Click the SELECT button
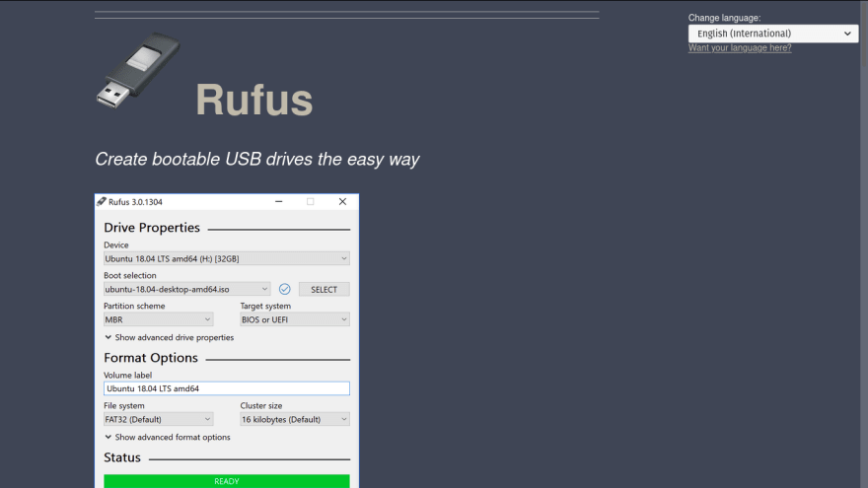Screen dimensions: 868x488 [324, 290]
